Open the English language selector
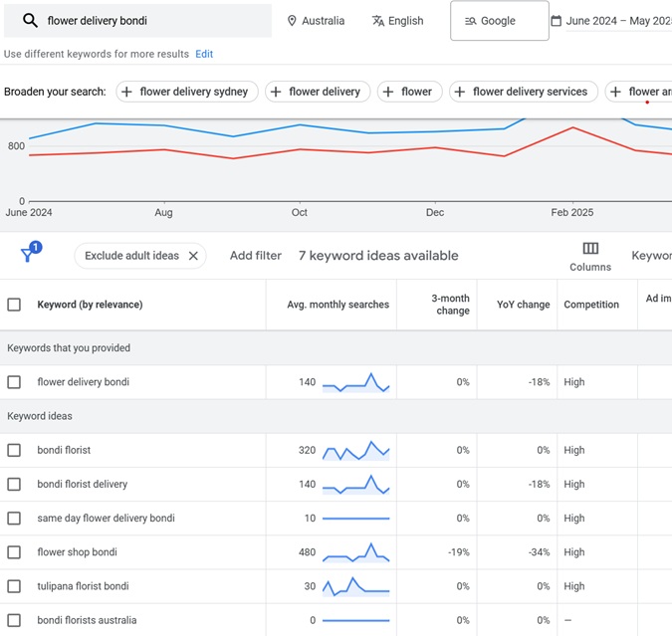This screenshot has width=672, height=636. [x=397, y=21]
